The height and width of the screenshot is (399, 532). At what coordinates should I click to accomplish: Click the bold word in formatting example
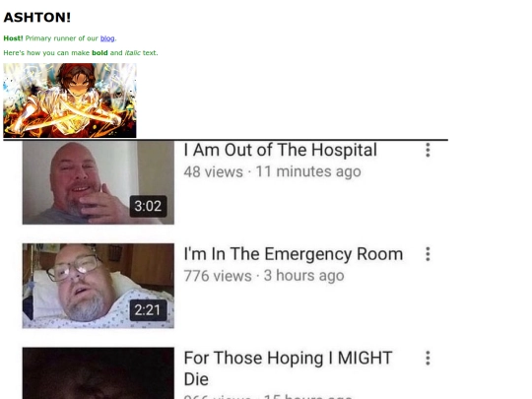coord(100,53)
